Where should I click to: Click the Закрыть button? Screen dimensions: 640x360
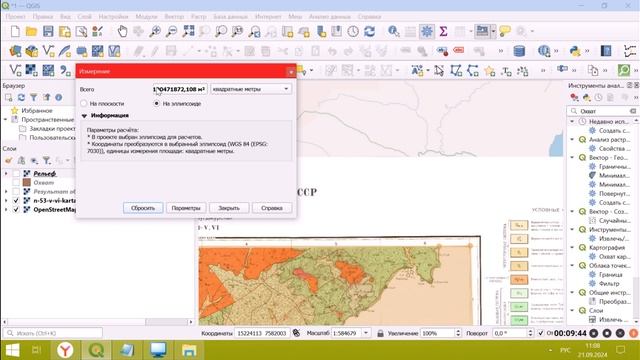(x=229, y=208)
